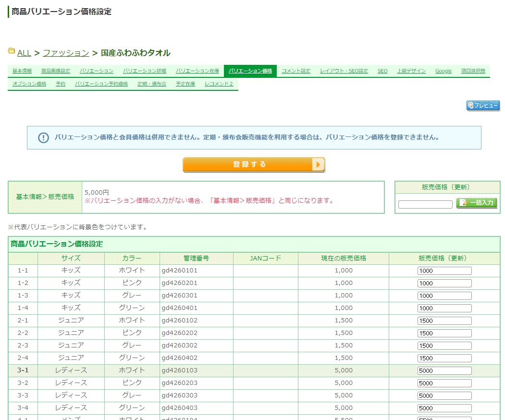
Task: Open the 予定在庫 tab
Action: (x=185, y=84)
